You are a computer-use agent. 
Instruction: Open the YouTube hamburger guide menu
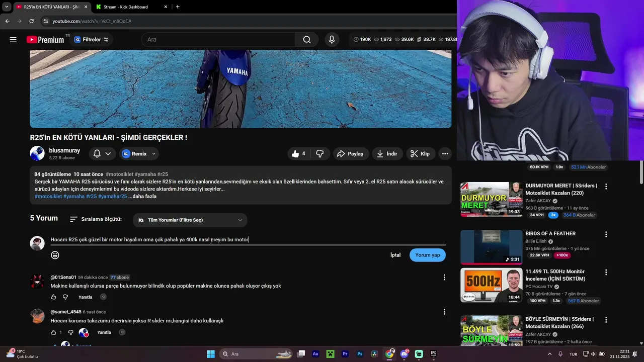[x=13, y=40]
